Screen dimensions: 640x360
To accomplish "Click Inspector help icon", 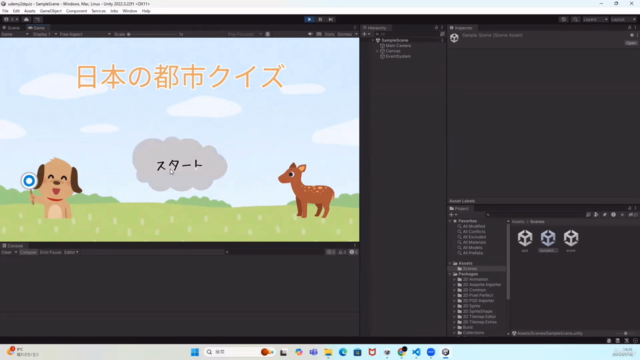I will tap(632, 35).
